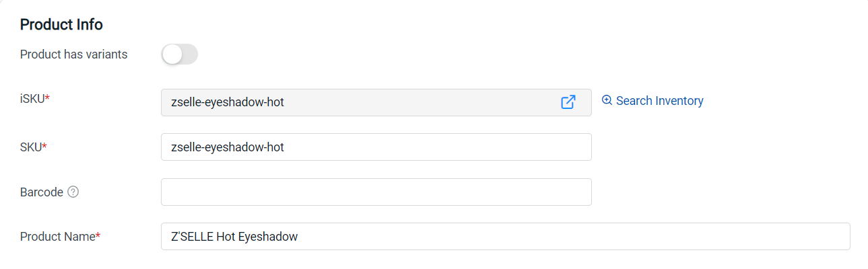Click the Barcode label text
868x269 pixels.
click(42, 192)
